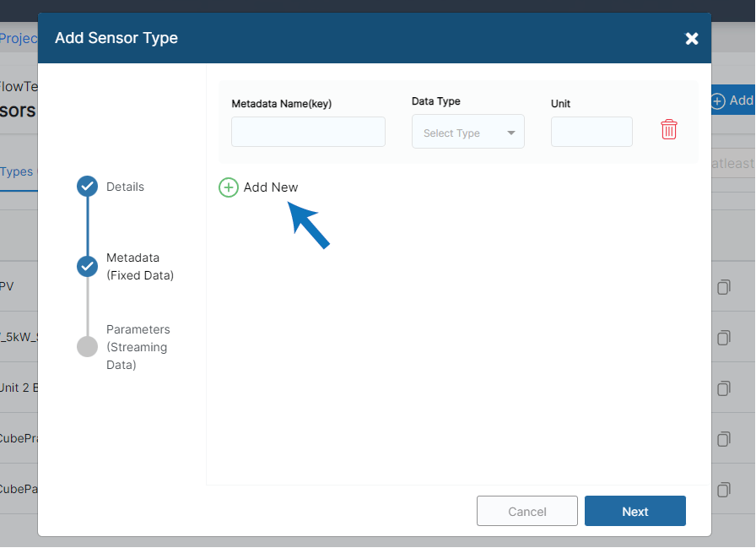
Task: Click inside the Unit input field
Action: [591, 132]
